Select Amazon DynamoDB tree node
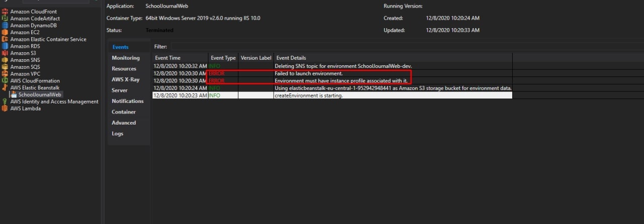 (x=34, y=26)
